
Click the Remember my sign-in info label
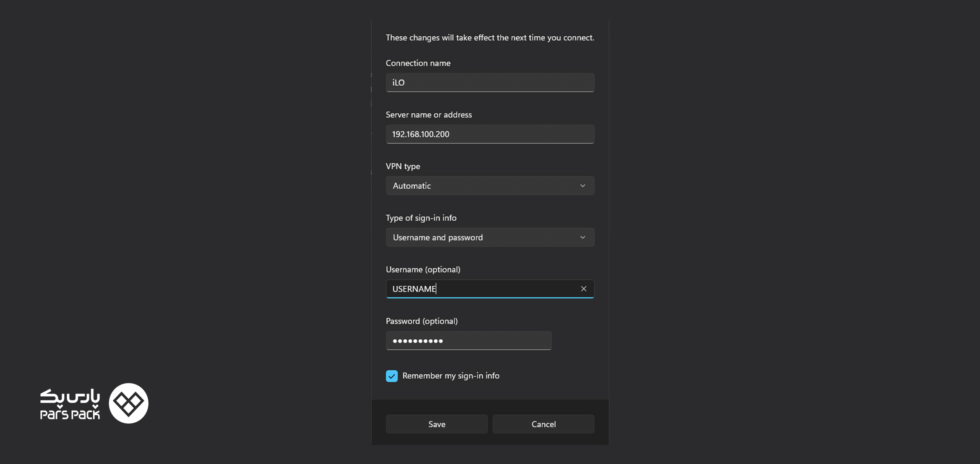[451, 376]
